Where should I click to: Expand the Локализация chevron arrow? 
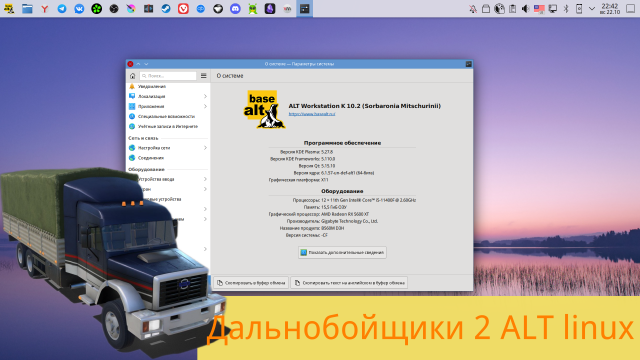(205, 96)
